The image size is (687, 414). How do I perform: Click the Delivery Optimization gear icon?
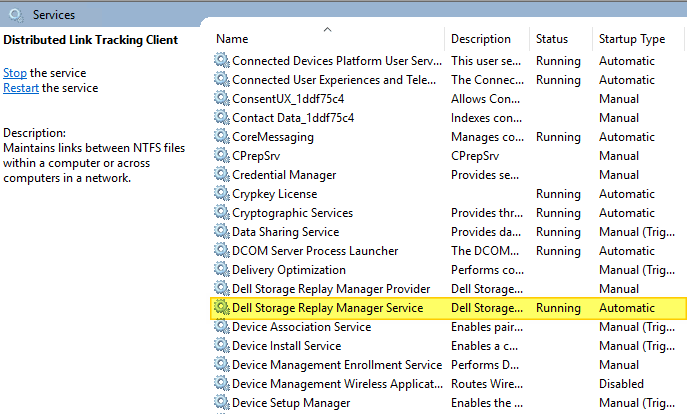point(221,270)
